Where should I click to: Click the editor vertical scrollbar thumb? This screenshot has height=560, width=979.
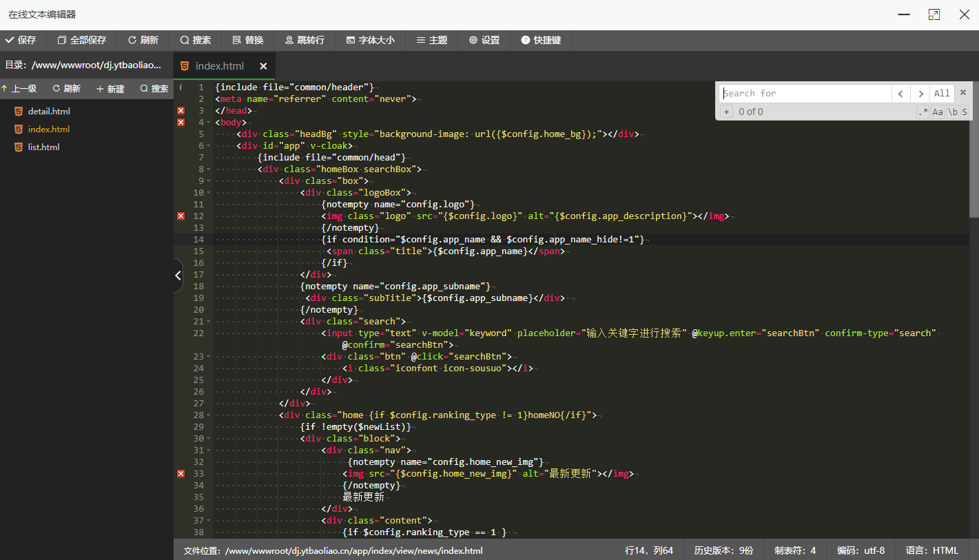974,149
